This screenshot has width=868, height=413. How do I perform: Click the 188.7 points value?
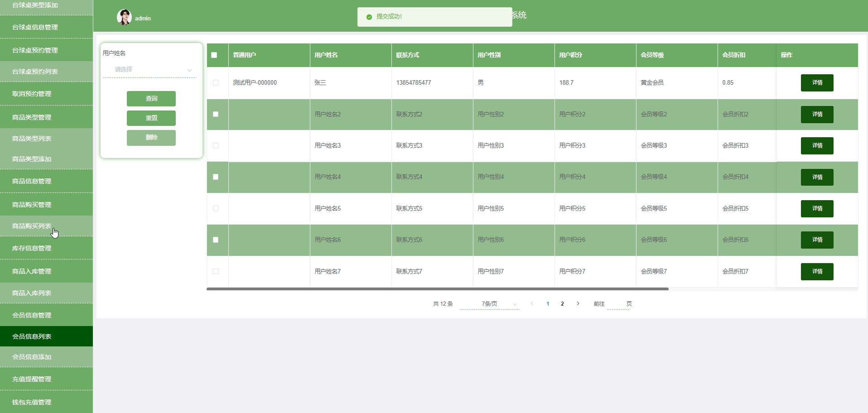point(566,82)
